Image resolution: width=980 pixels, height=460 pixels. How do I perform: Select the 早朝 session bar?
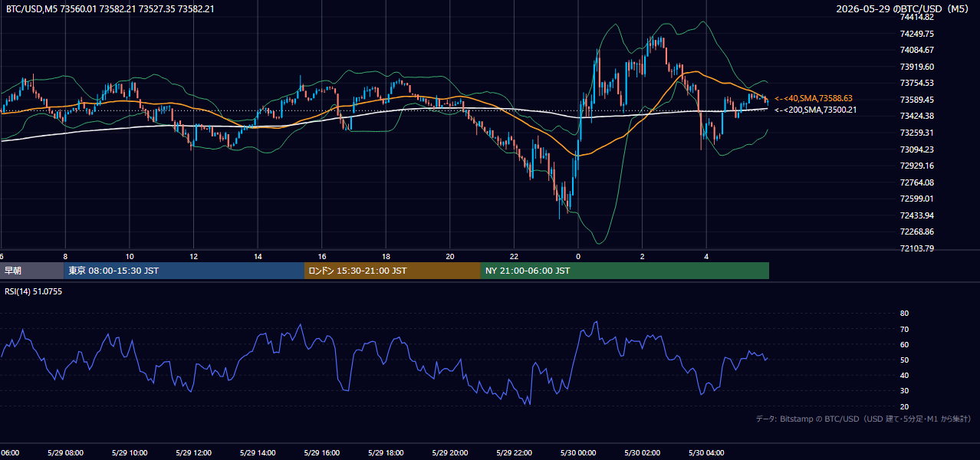pyautogui.click(x=31, y=271)
